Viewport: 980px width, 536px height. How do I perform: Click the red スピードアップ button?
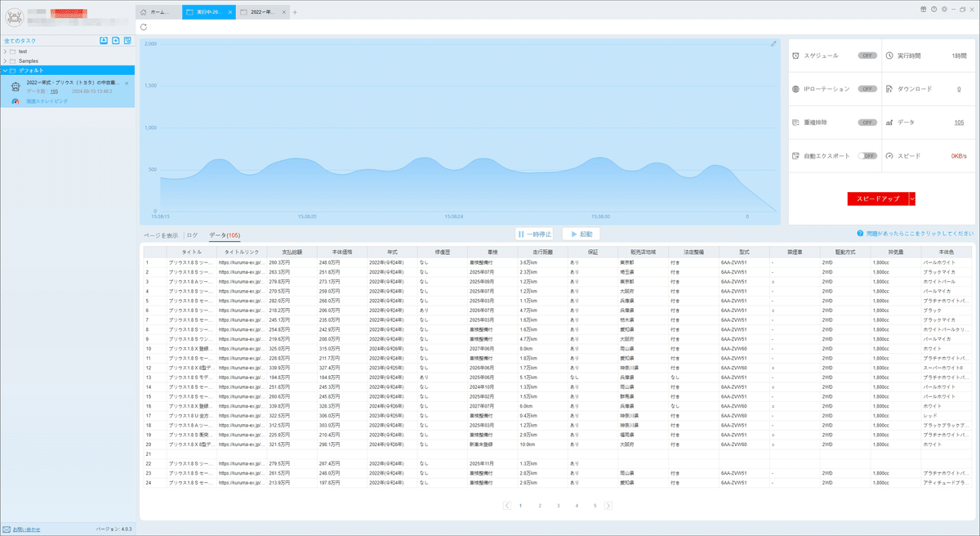(x=878, y=199)
